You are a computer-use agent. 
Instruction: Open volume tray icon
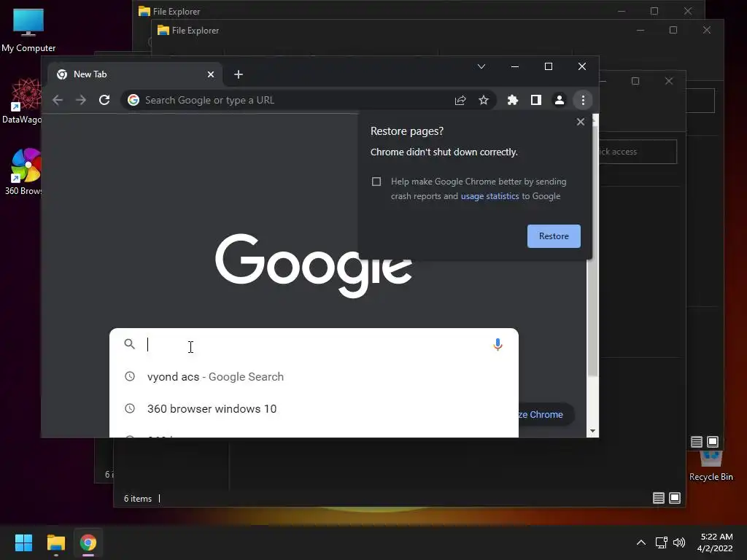679,542
